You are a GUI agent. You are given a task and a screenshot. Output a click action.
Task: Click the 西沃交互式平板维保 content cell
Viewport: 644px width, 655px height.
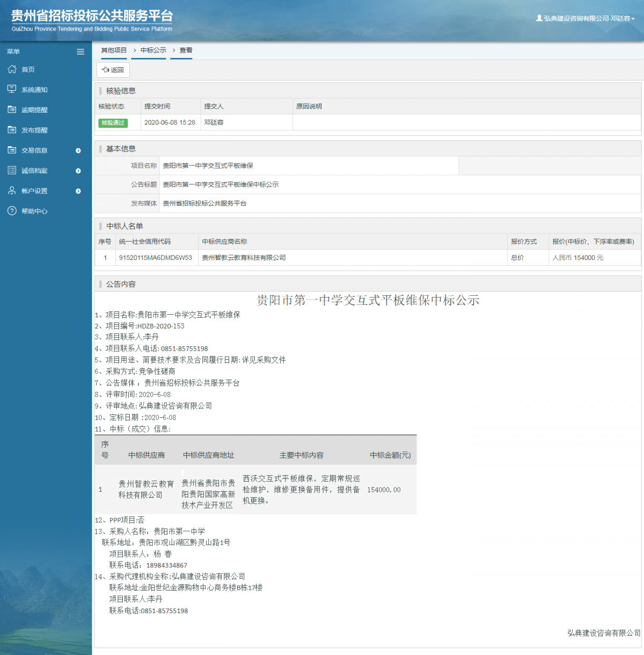[301, 489]
